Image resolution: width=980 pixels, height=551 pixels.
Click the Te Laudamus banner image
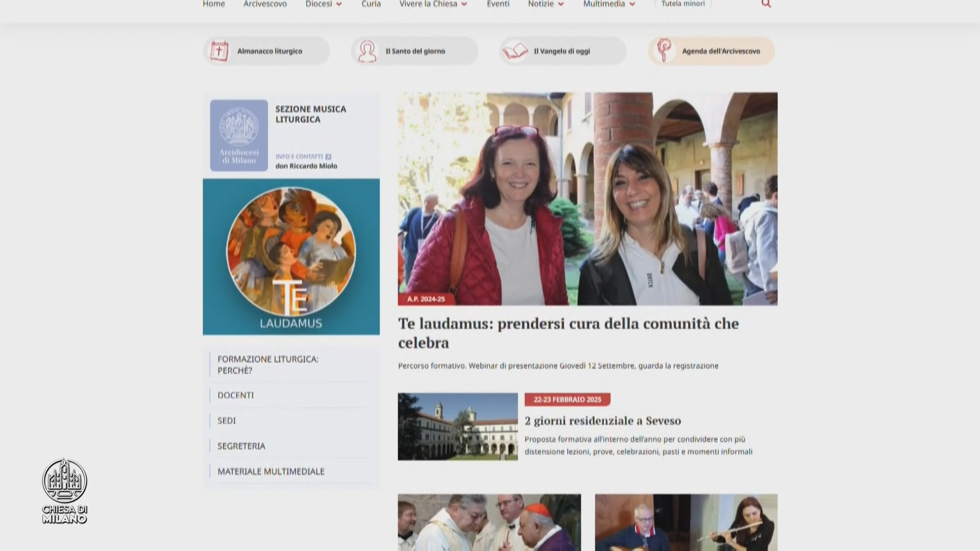[x=291, y=257]
